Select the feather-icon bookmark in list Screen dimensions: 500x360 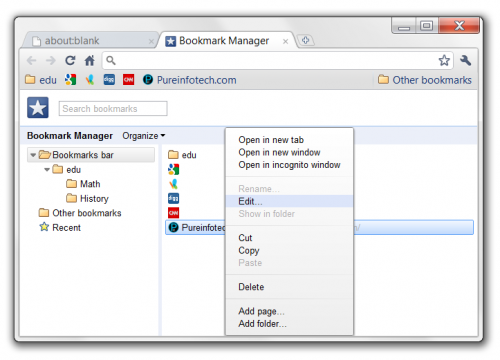(173, 184)
